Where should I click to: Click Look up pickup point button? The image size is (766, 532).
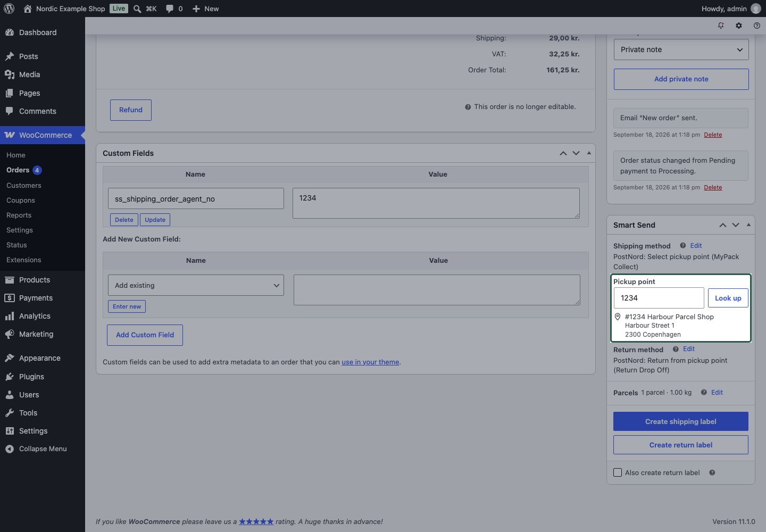coord(728,298)
